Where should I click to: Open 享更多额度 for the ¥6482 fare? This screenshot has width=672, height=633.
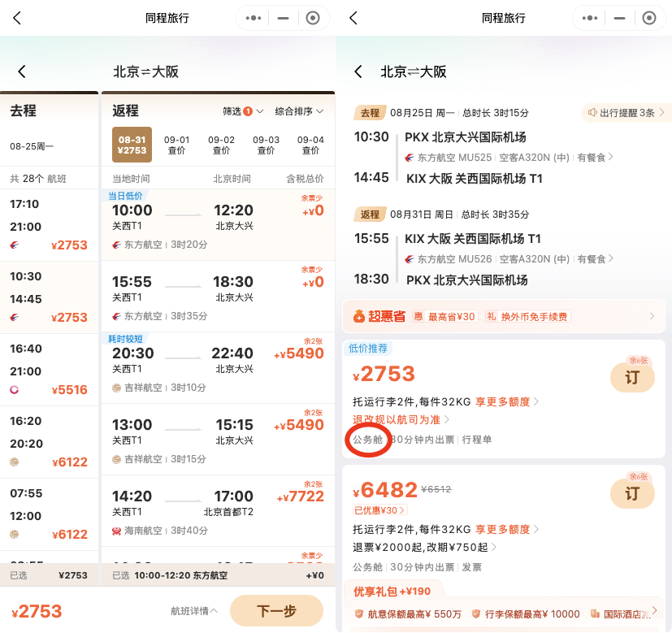(x=507, y=529)
